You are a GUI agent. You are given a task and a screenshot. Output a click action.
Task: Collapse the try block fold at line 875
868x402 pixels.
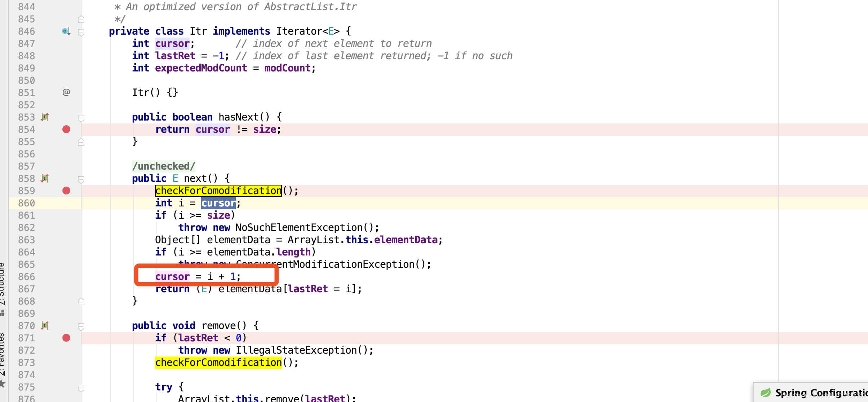(81, 388)
